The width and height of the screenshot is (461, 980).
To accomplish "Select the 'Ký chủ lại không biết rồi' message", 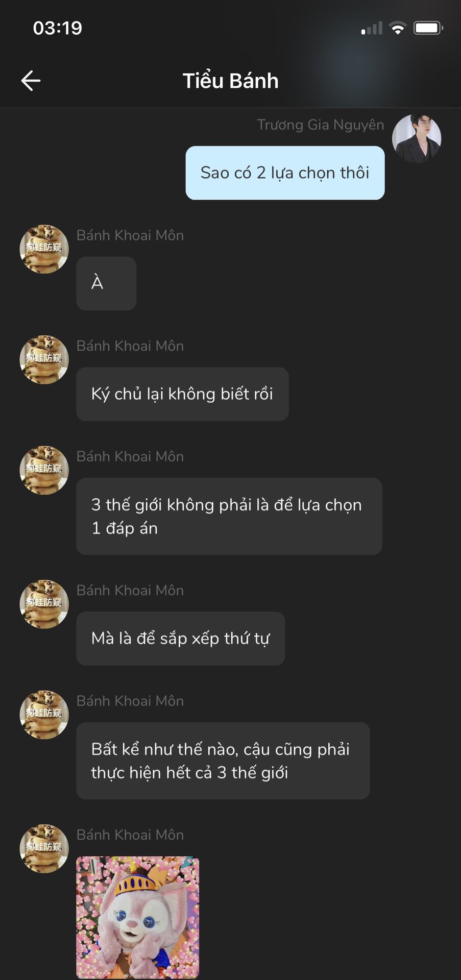I will (x=182, y=394).
